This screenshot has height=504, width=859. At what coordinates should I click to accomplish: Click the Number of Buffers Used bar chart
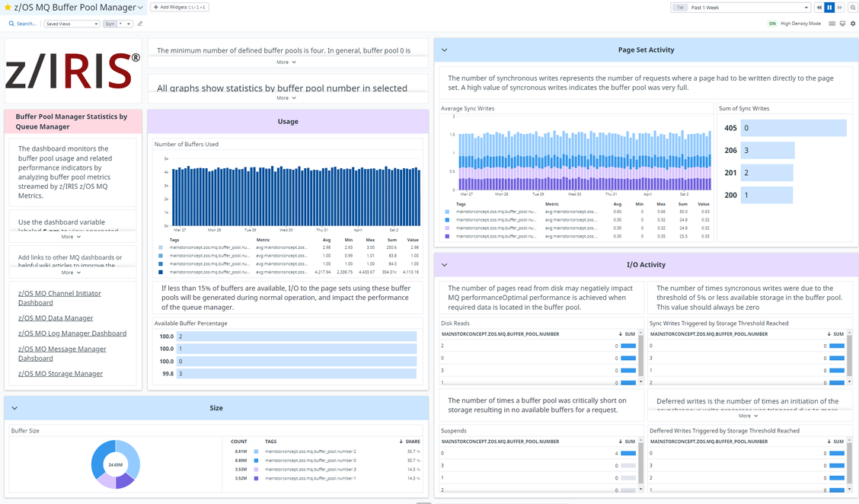click(295, 196)
